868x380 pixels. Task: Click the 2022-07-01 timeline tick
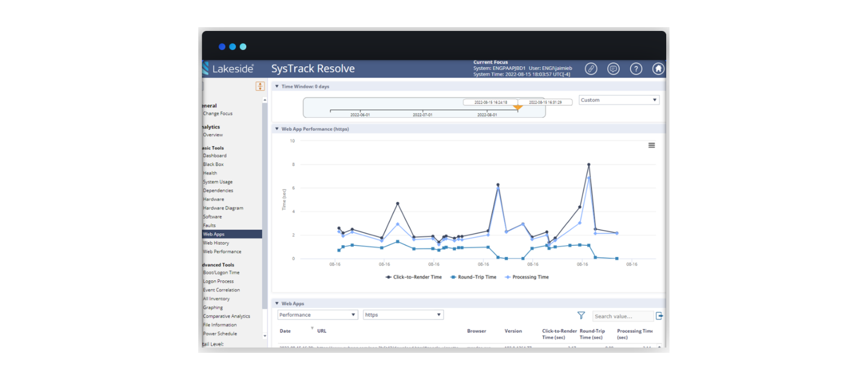tap(422, 115)
